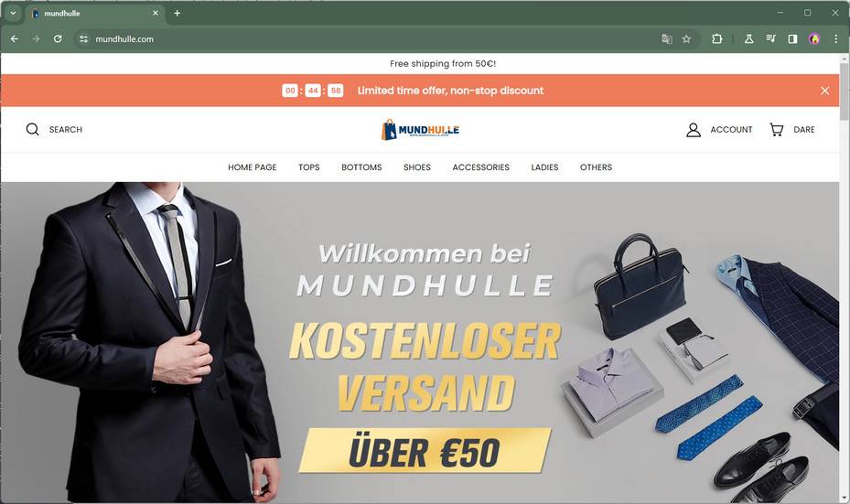Open the Chrome extensions puzzle icon
This screenshot has width=850, height=504.
click(716, 39)
